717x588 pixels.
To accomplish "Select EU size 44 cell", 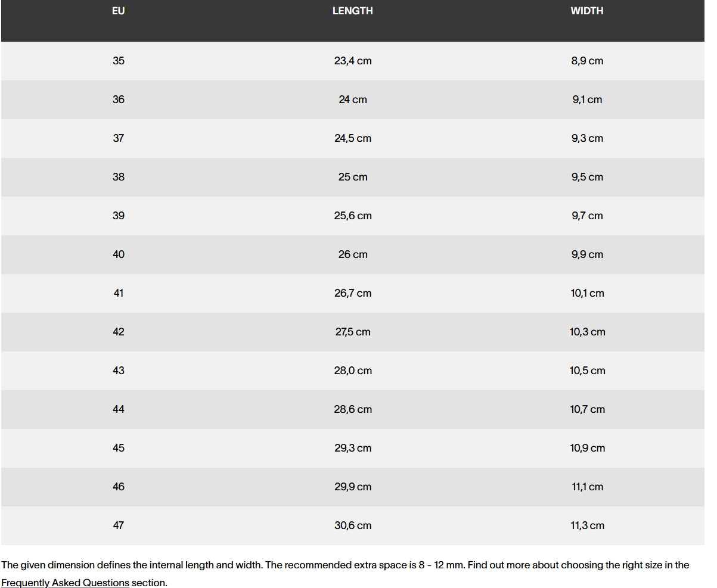I will pos(119,409).
